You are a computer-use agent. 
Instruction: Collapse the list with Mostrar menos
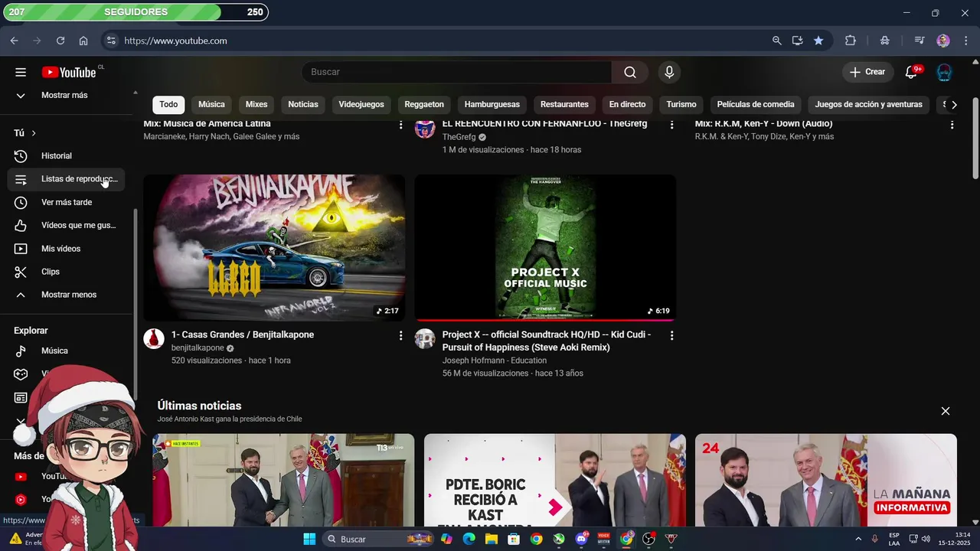click(65, 295)
